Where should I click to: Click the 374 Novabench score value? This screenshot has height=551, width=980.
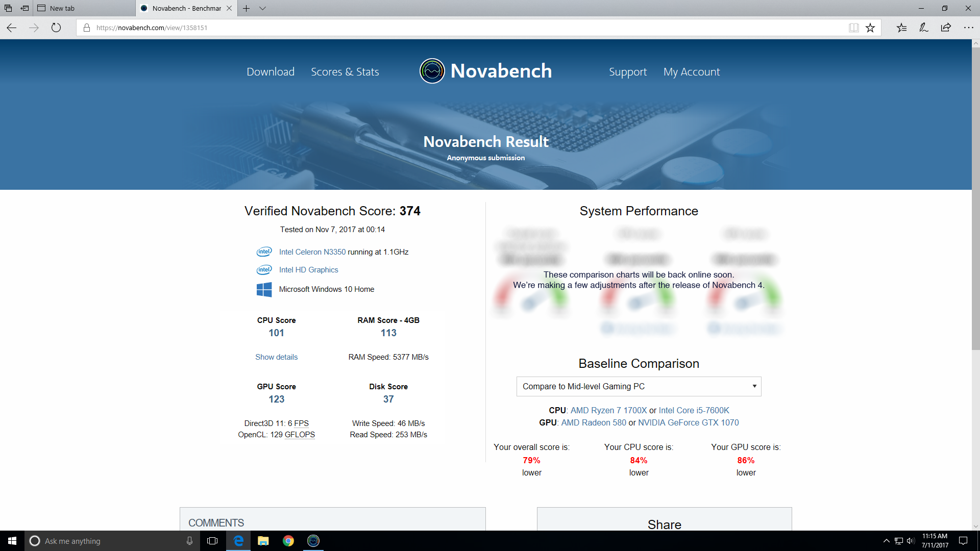(410, 211)
